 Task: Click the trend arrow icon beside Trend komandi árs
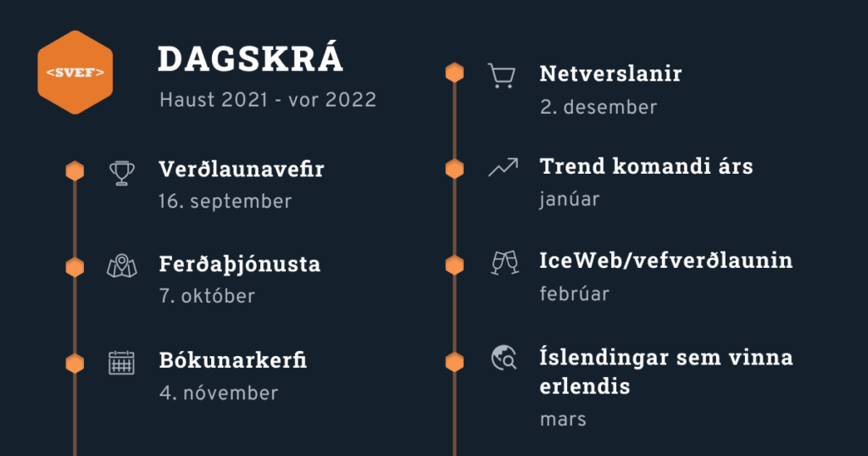504,168
